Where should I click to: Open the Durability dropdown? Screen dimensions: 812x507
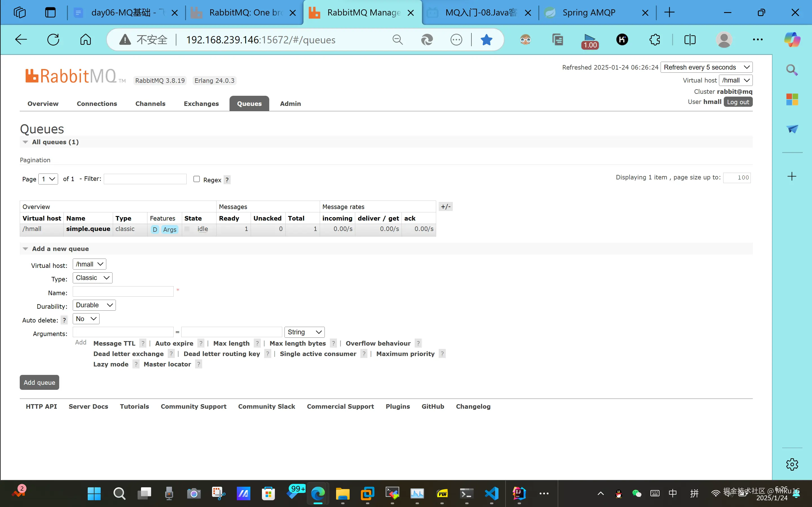(94, 305)
